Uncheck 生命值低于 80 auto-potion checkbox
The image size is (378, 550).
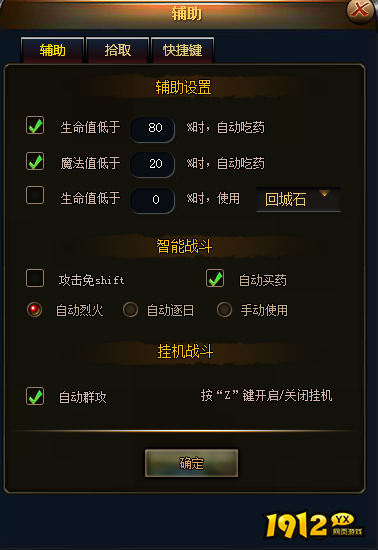35,125
